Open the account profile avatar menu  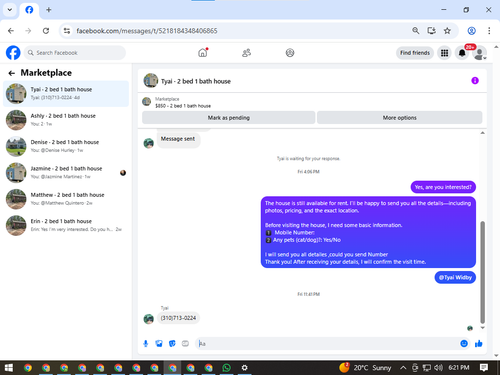tap(480, 53)
